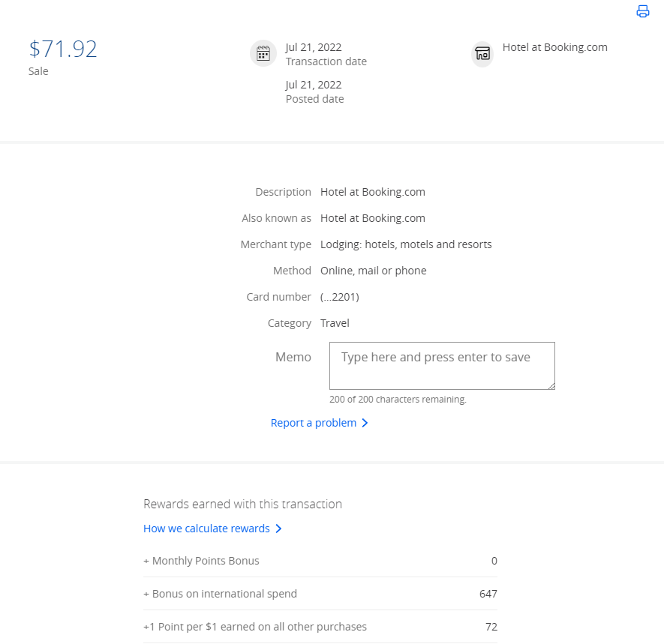664x644 pixels.
Task: Click the 1 Point per $1 rewards row
Action: coord(320,627)
